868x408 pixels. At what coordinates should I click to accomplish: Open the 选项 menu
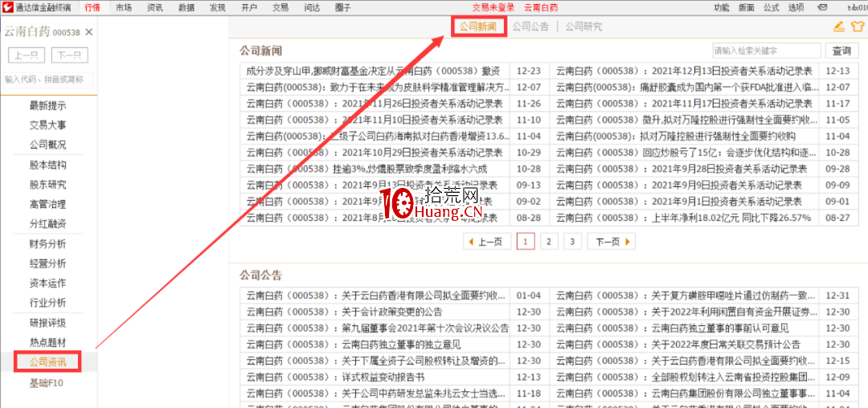[x=796, y=8]
